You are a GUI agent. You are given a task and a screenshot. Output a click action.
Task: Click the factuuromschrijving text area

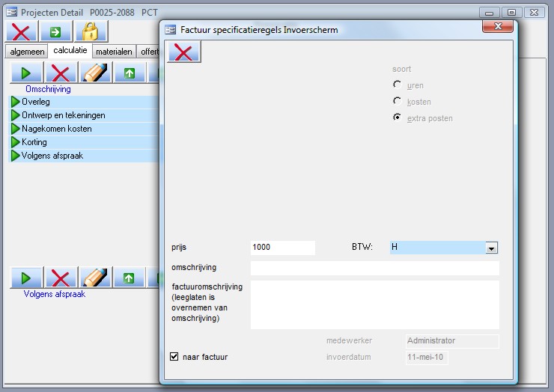(375, 304)
